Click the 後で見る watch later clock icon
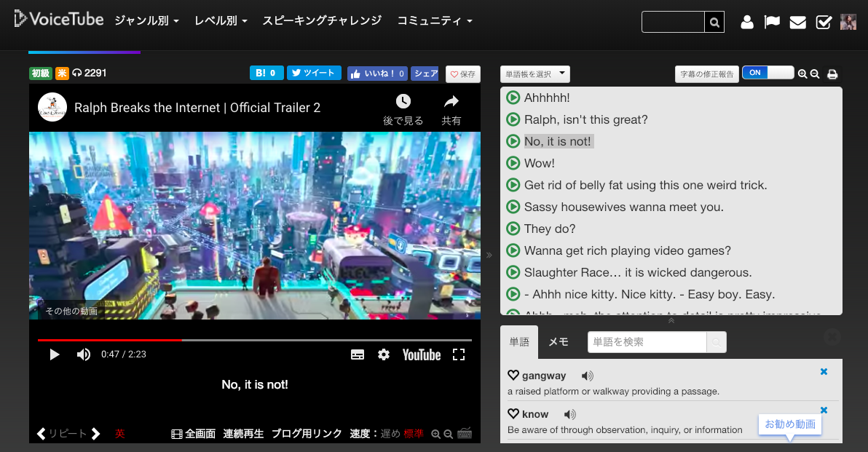 [403, 101]
